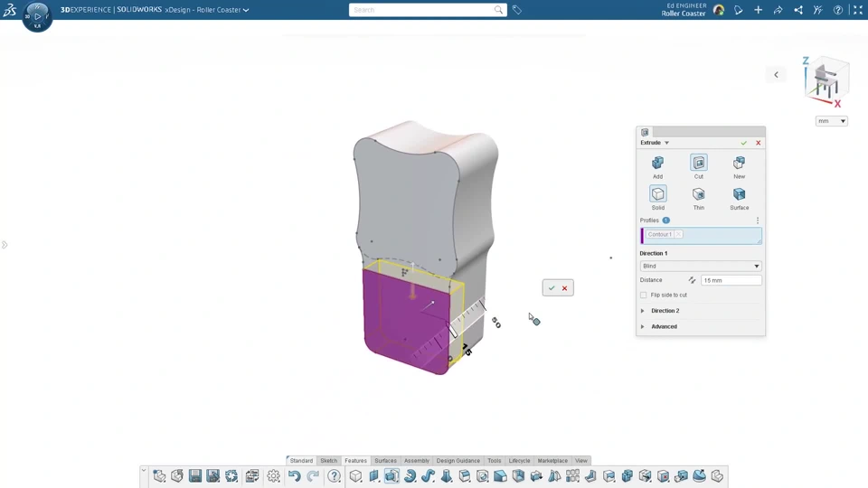Switch to the Surfaces tab
Screen dimensions: 868x488
(x=385, y=460)
